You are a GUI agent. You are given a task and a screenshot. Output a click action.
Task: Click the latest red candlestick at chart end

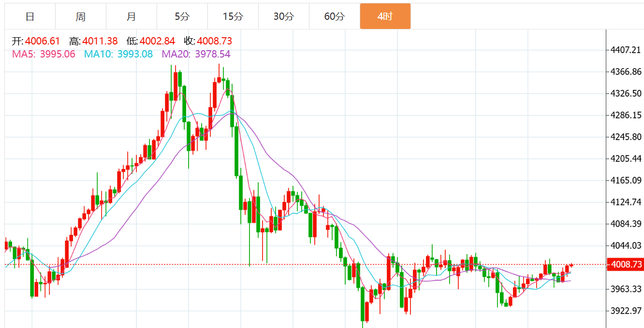(x=571, y=265)
